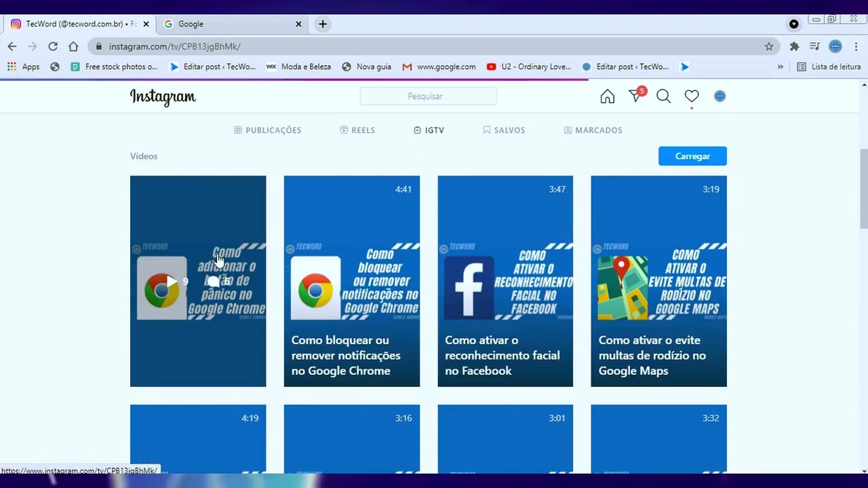Open Chrome profile avatar
Image resolution: width=868 pixels, height=488 pixels.
[x=835, y=46]
